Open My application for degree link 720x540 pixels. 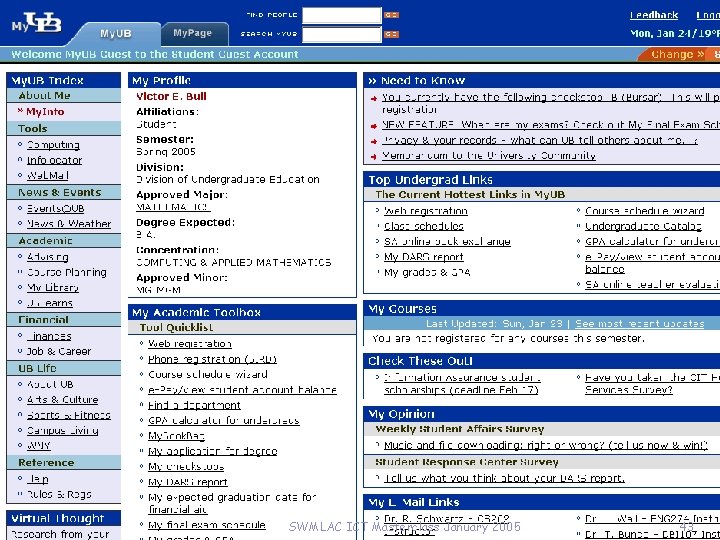pos(213,451)
